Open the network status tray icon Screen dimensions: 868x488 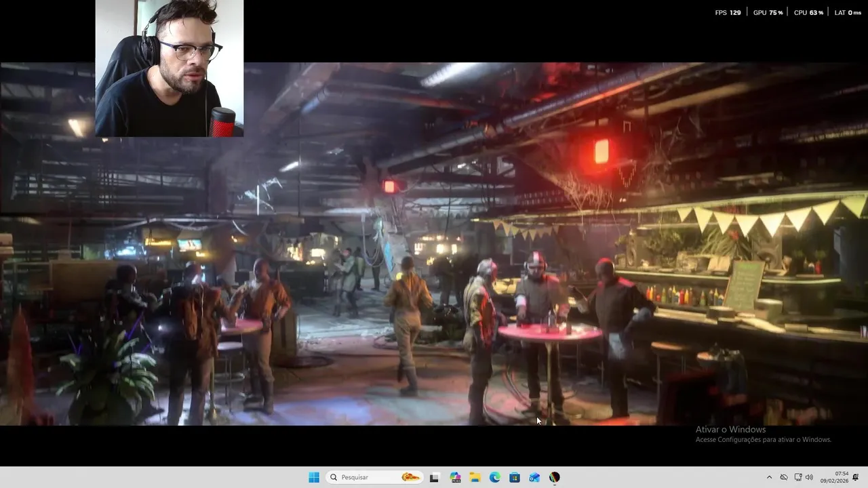[798, 477]
